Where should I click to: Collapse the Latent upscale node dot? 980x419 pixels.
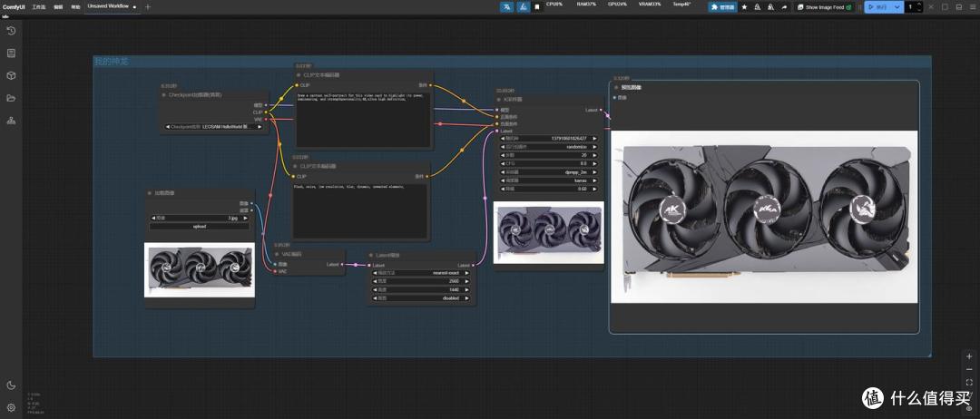(x=371, y=255)
